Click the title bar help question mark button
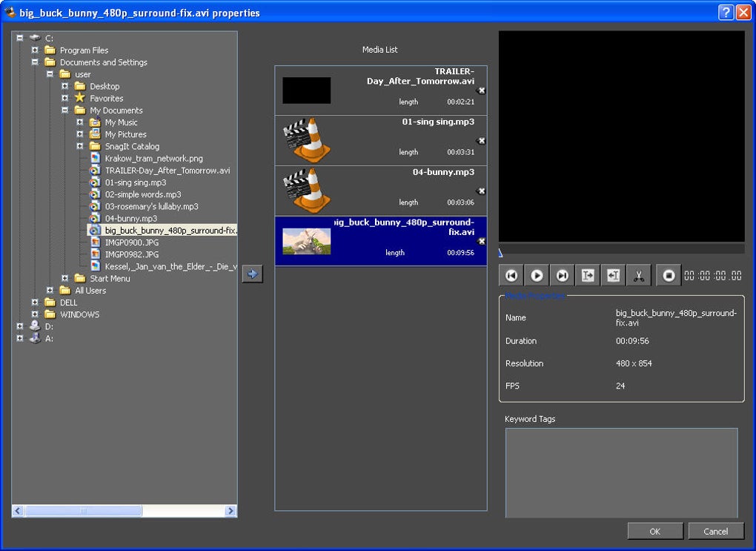This screenshot has height=551, width=756. 726,13
